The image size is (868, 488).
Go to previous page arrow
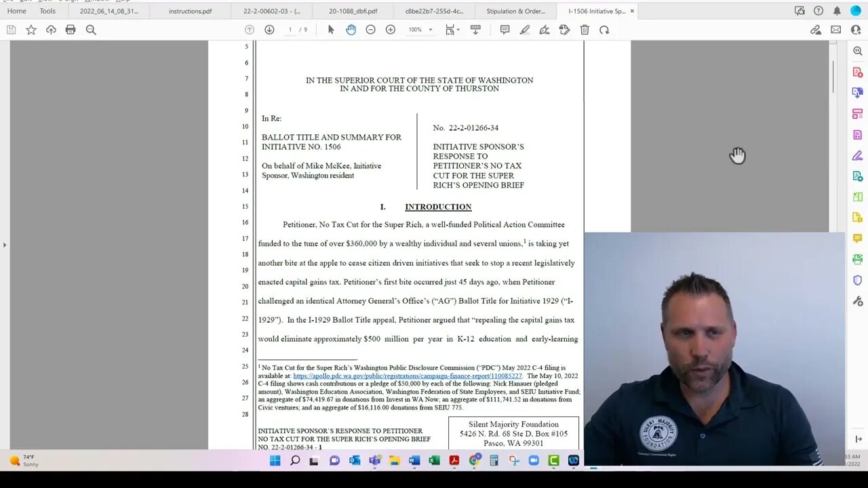(x=250, y=30)
